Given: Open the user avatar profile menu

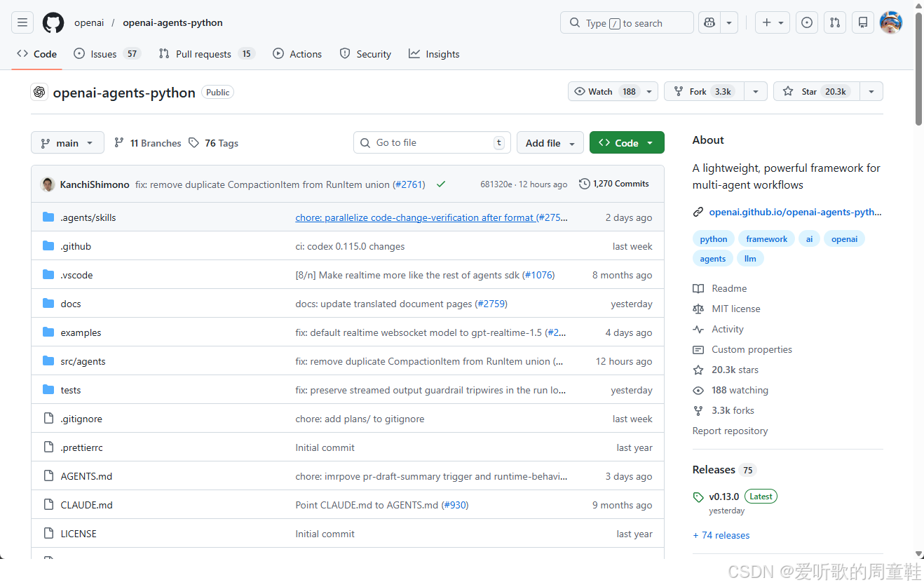Looking at the screenshot, I should click(891, 22).
